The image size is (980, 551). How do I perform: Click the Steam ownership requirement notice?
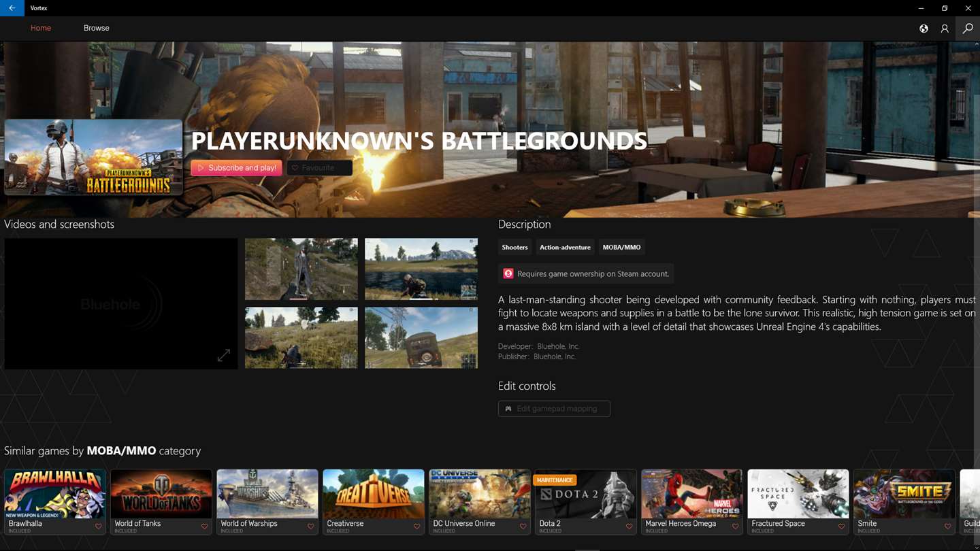586,273
